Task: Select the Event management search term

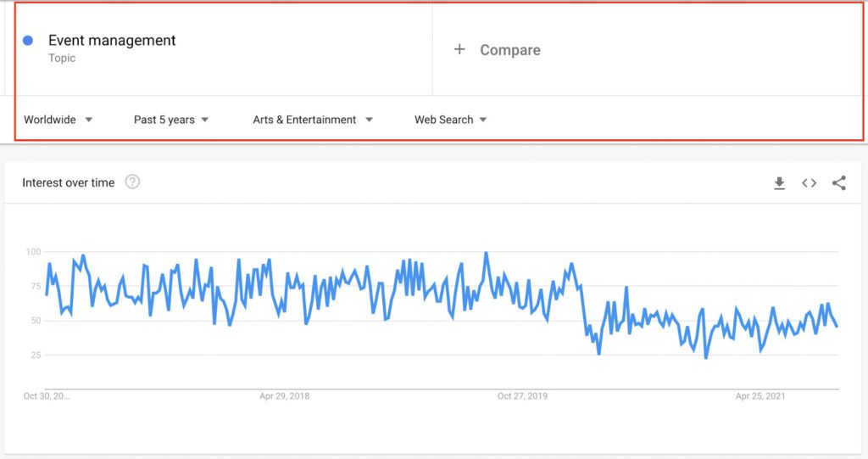Action: [x=112, y=40]
